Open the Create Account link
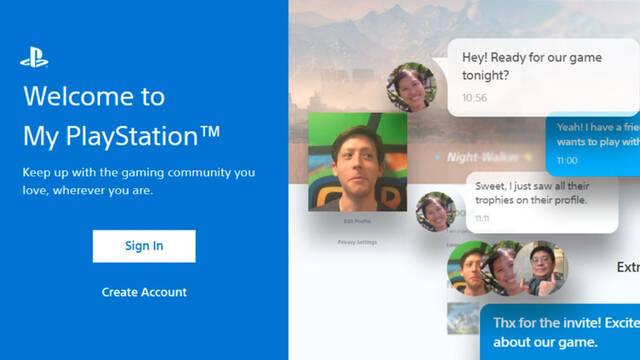 pyautogui.click(x=144, y=292)
